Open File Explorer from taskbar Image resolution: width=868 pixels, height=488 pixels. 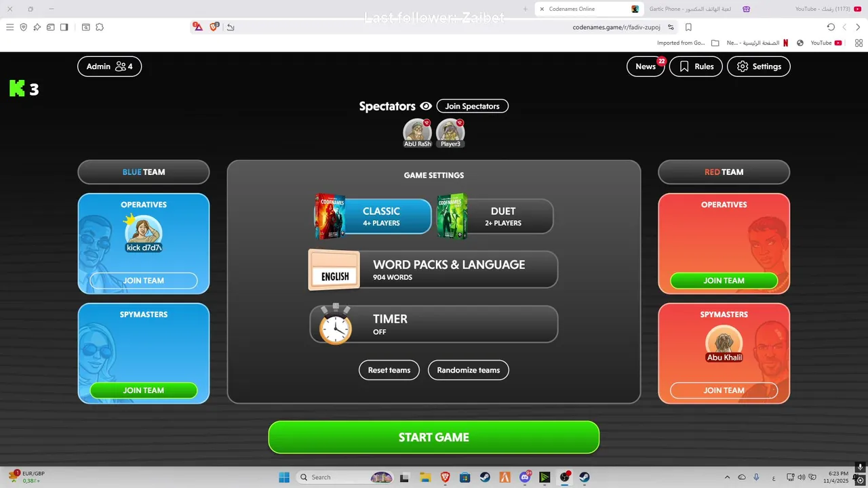425,477
